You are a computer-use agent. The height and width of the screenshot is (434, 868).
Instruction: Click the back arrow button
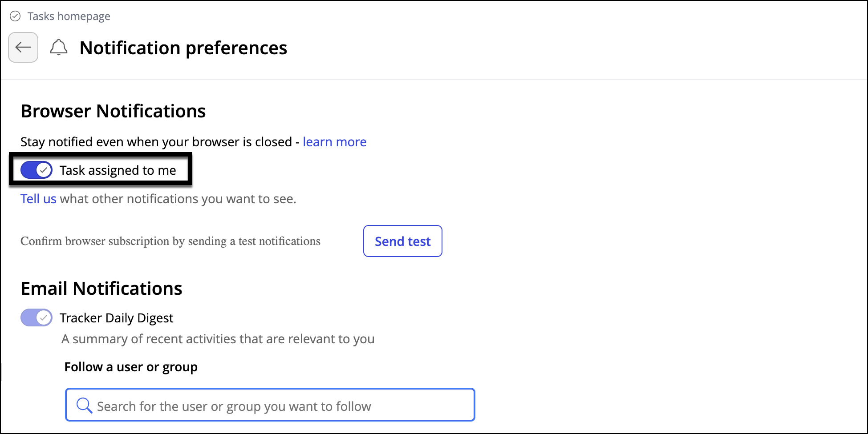(23, 47)
